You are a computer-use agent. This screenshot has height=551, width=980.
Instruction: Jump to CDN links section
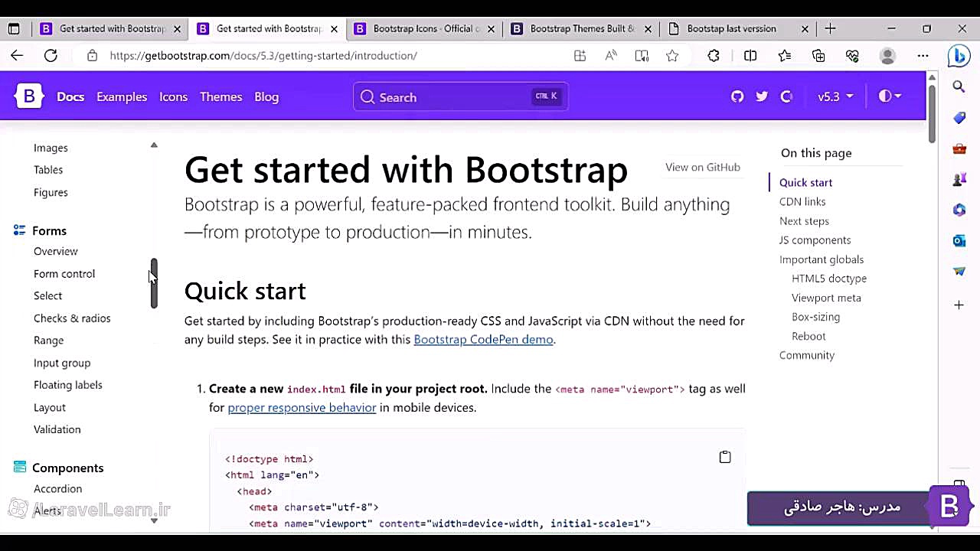pyautogui.click(x=802, y=201)
